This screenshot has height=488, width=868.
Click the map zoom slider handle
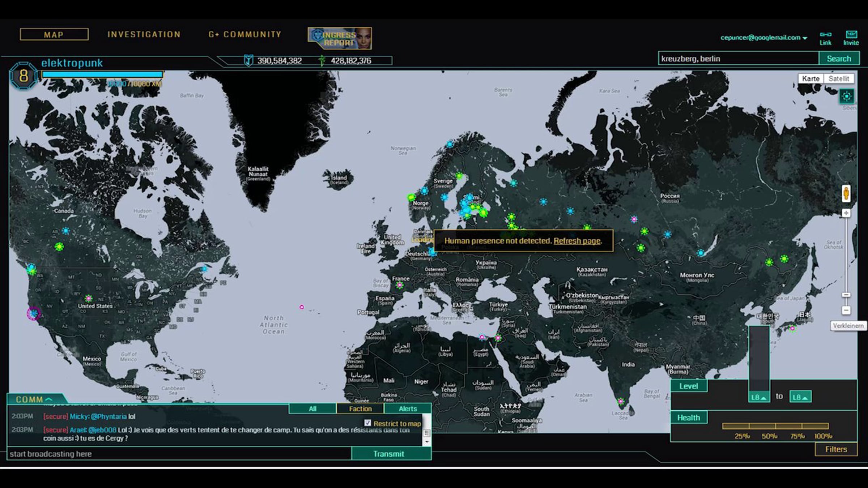tap(846, 295)
